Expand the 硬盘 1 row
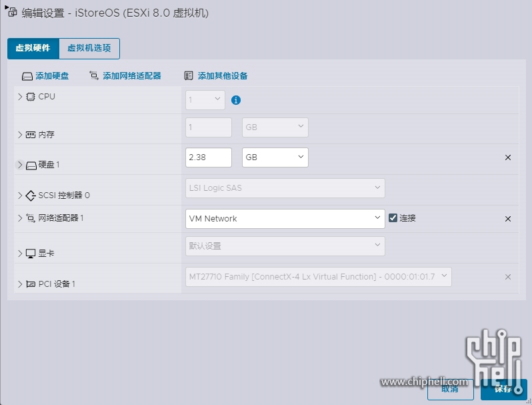This screenshot has width=532, height=405. click(x=20, y=165)
